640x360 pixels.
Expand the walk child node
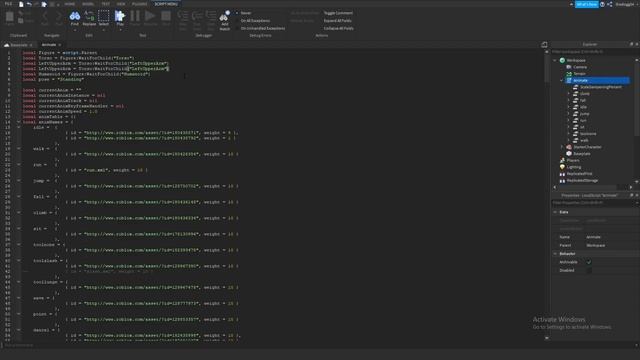(569, 140)
